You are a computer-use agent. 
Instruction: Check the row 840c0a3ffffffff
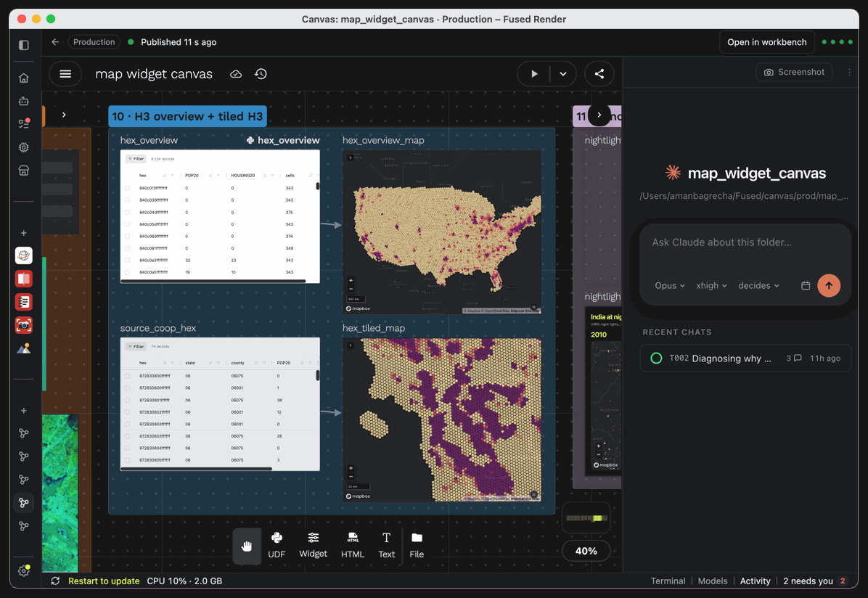(x=128, y=261)
